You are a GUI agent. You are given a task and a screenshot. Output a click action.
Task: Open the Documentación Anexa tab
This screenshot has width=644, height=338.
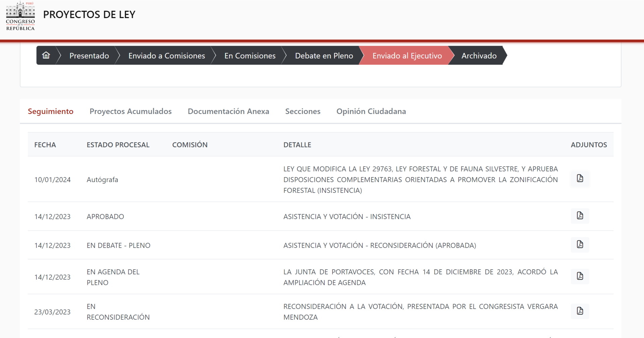point(228,111)
